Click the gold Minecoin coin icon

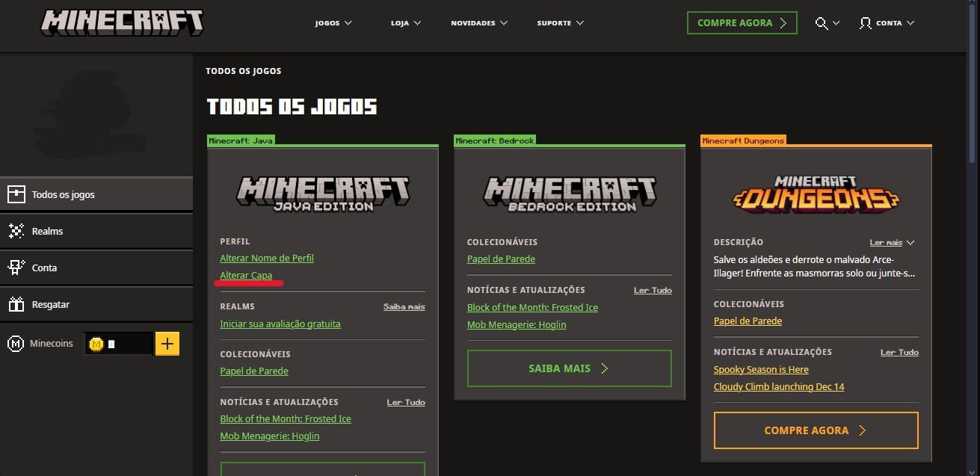coord(96,344)
